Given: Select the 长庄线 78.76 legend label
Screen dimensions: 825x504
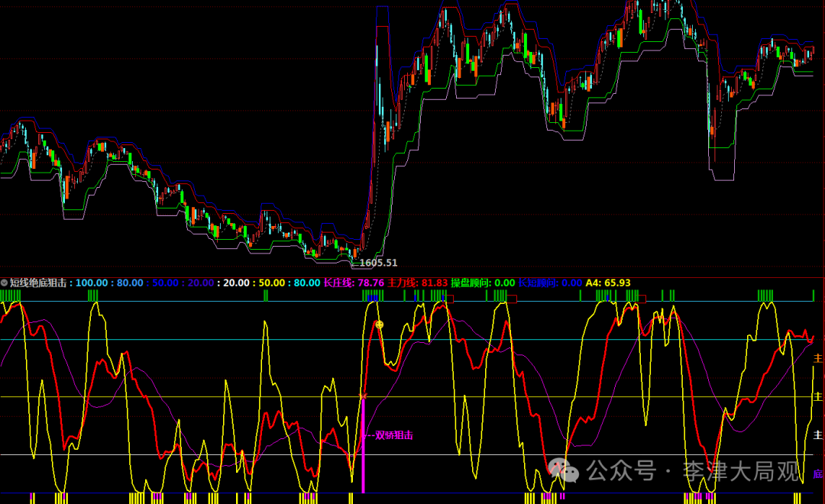Looking at the screenshot, I should pyautogui.click(x=354, y=283).
